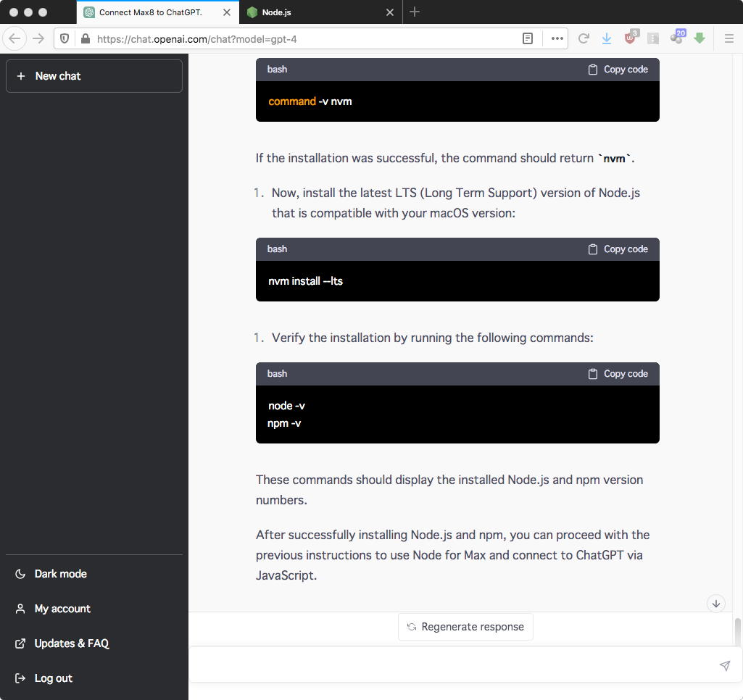Screen dimensions: 743x700
Task: Reload the current page
Action: coord(584,38)
